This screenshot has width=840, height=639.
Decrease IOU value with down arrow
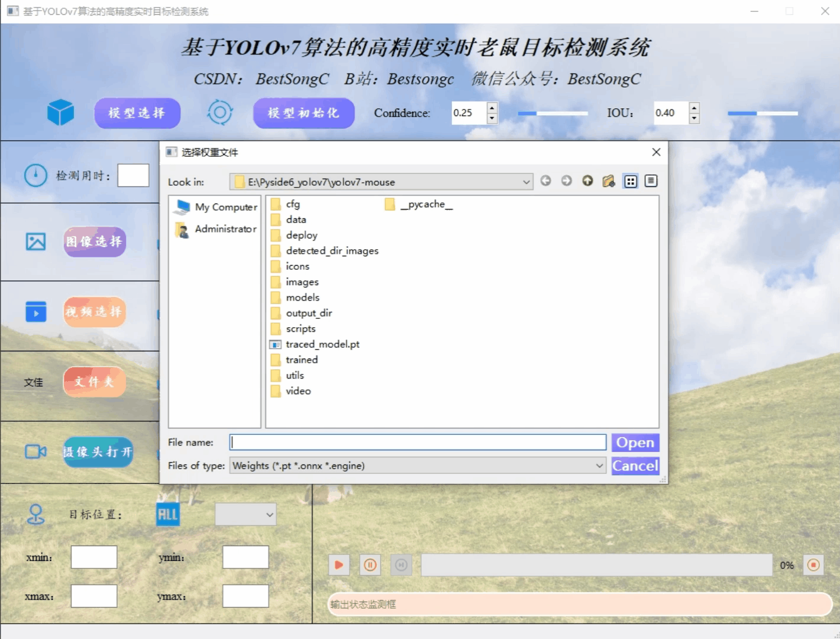coord(694,118)
